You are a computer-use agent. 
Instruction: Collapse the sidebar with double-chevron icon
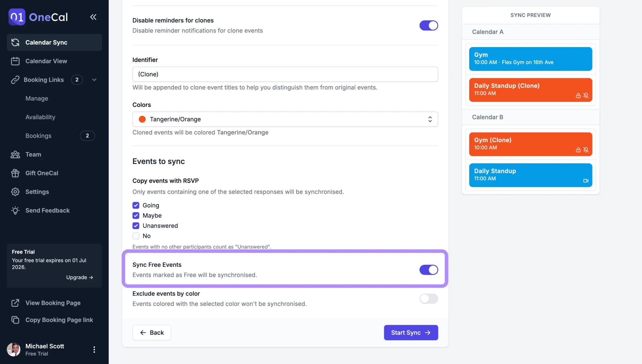tap(93, 17)
